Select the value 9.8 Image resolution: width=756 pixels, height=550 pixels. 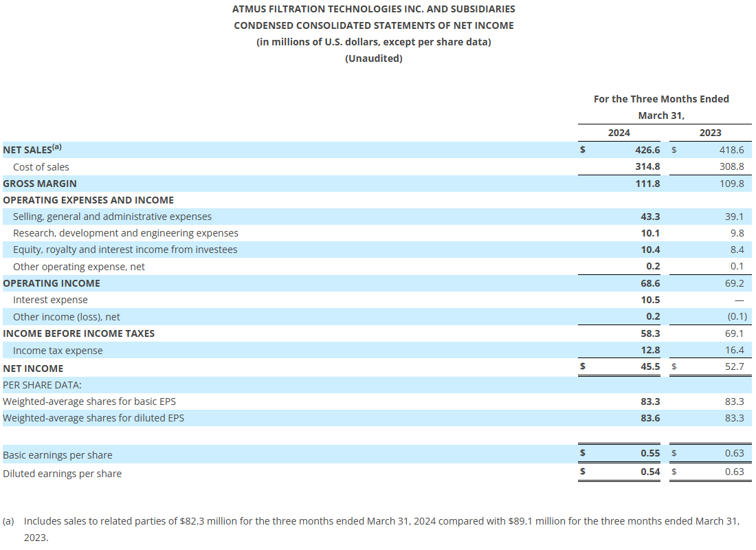(x=737, y=233)
